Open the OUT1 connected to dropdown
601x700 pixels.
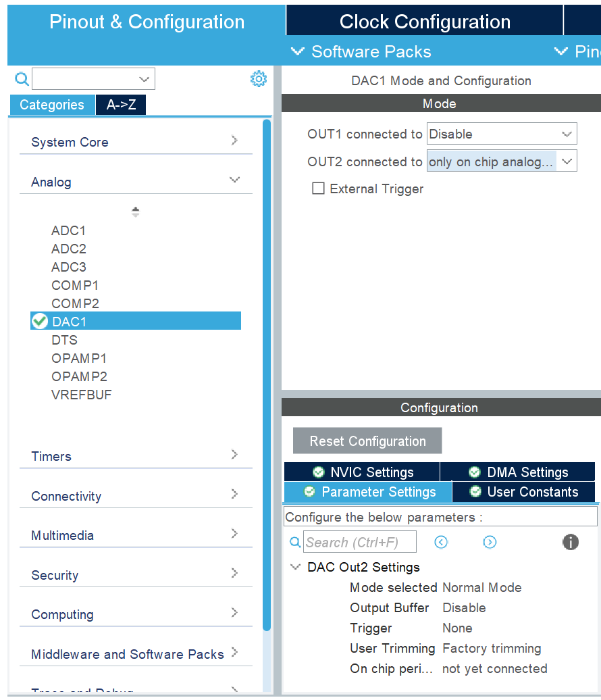click(502, 133)
